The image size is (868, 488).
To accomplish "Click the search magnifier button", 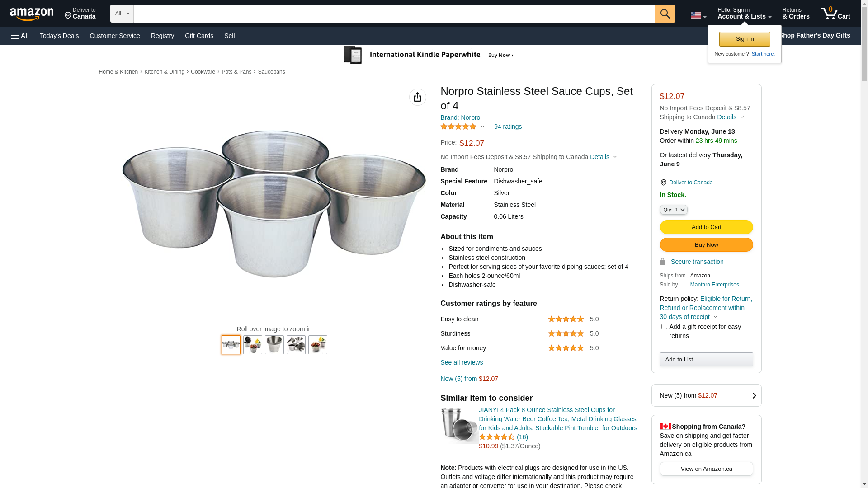I will [665, 14].
